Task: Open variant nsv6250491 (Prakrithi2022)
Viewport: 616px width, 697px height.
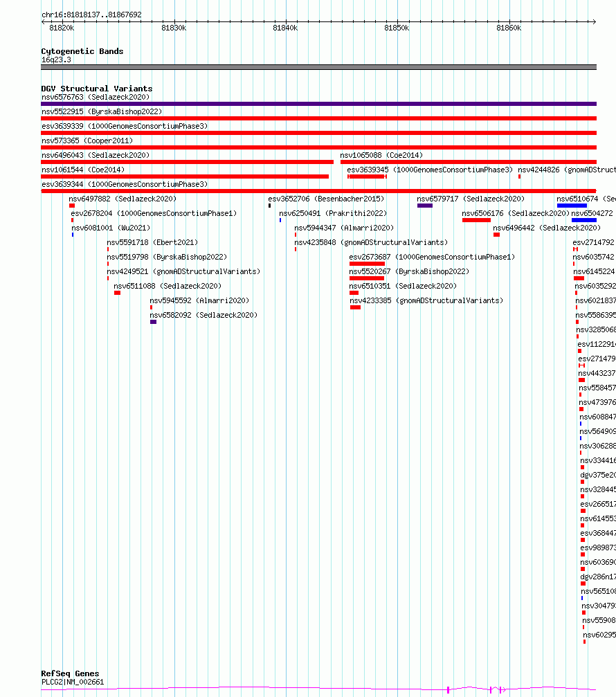Action: click(x=333, y=213)
